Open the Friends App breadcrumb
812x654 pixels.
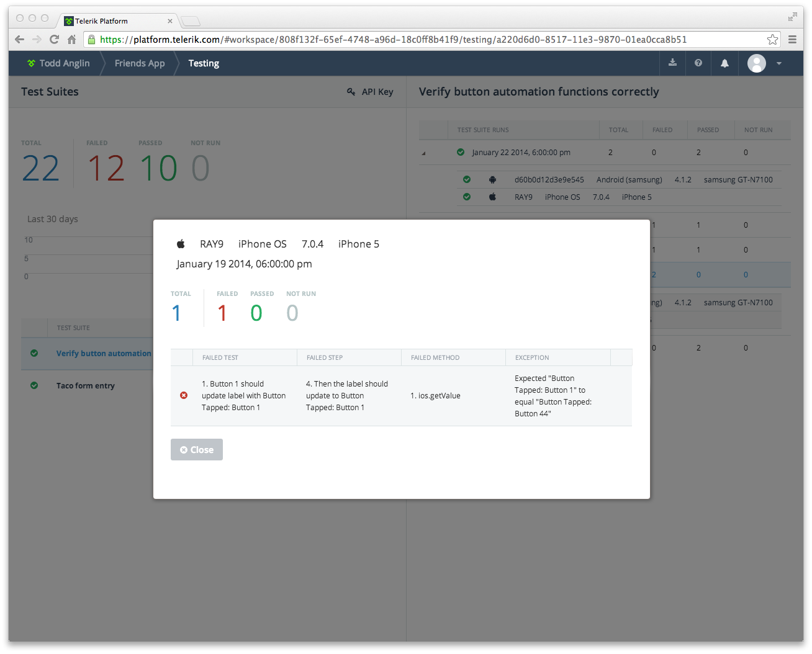point(140,63)
